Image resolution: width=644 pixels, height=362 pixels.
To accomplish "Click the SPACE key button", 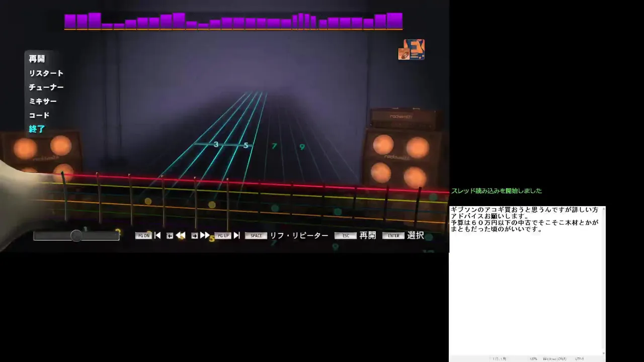I will (x=256, y=236).
